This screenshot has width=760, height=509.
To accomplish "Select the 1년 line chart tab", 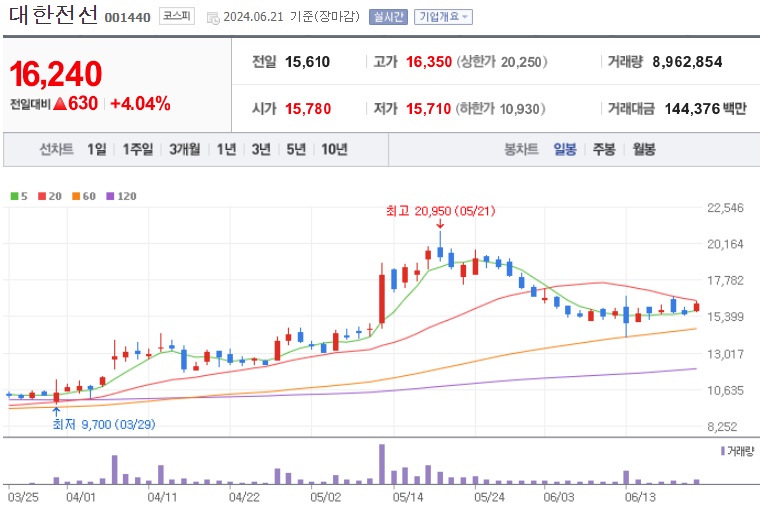I will click(x=226, y=149).
